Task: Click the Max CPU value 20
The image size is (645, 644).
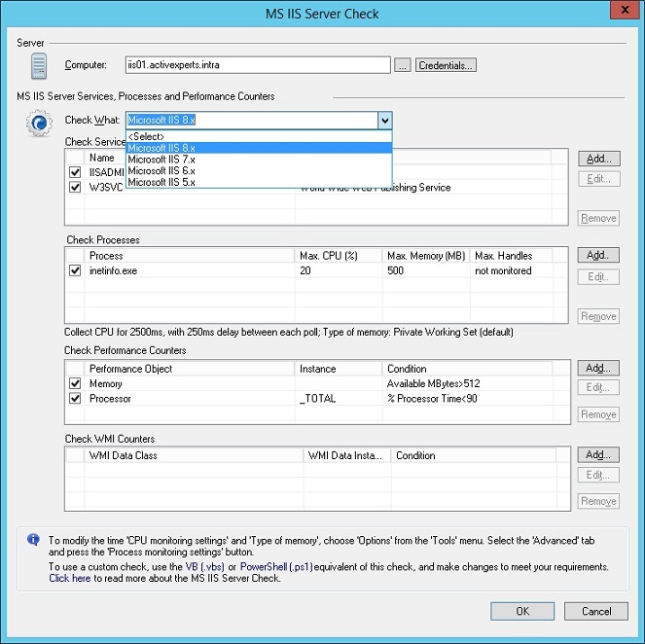Action: (x=305, y=270)
